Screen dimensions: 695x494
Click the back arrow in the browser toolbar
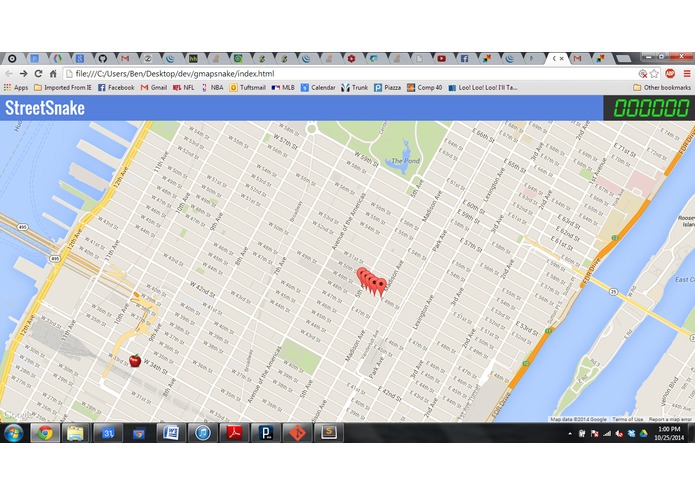click(x=9, y=74)
